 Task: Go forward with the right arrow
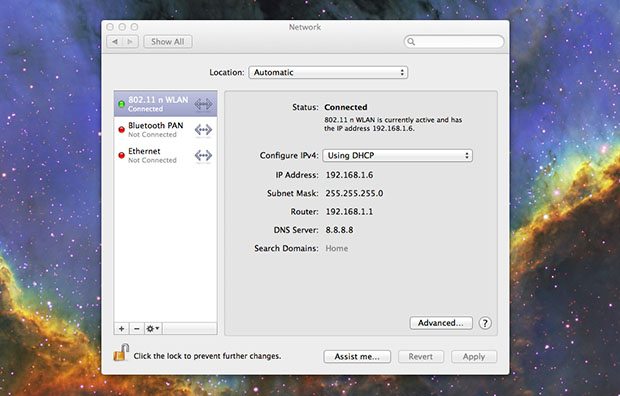[130, 42]
